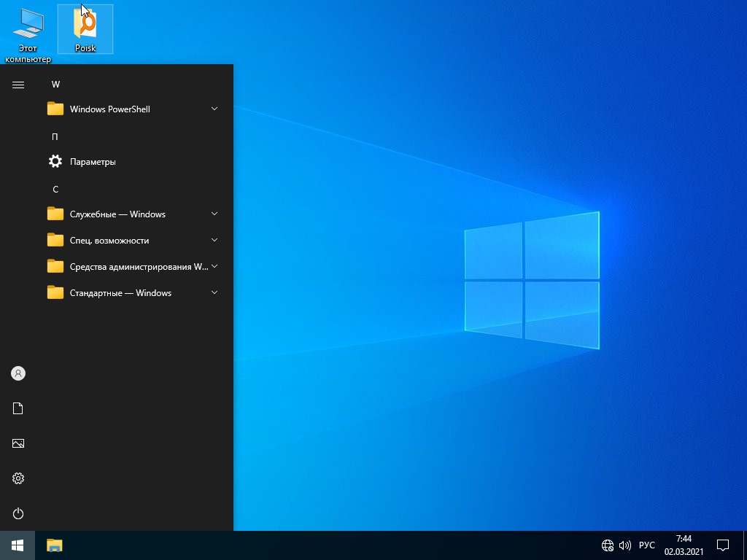Open the Action Center notification icon
The height and width of the screenshot is (560, 747).
coord(723,545)
